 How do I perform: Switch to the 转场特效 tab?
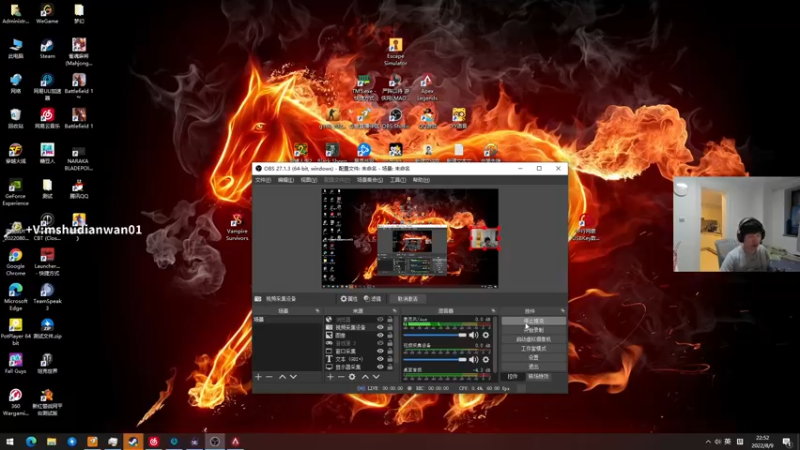tap(538, 377)
